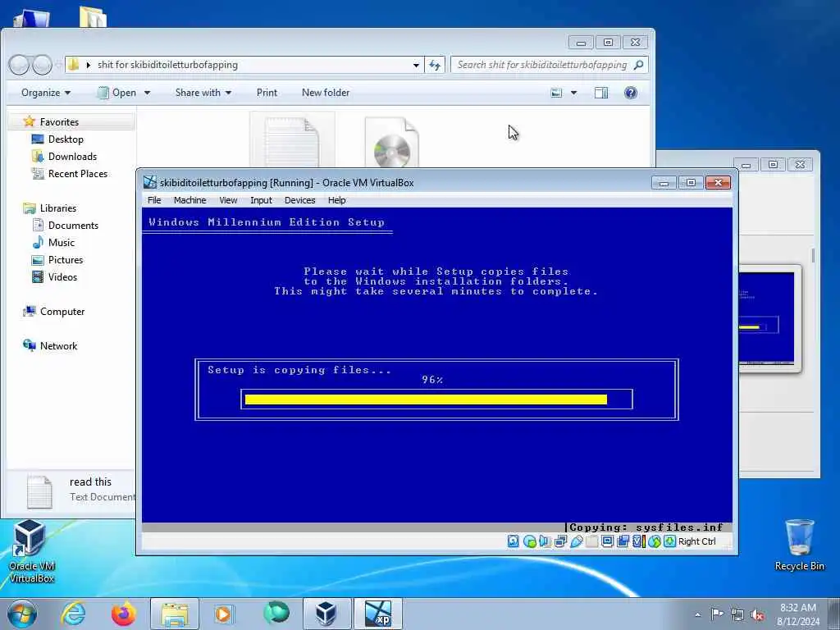Open the Pictures library
Image resolution: width=840 pixels, height=630 pixels.
[66, 259]
